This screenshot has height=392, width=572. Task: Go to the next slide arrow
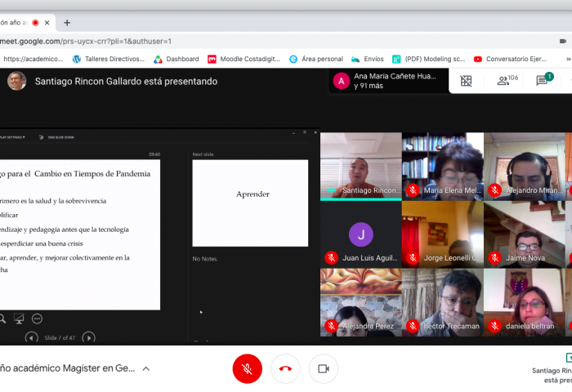tap(89, 337)
